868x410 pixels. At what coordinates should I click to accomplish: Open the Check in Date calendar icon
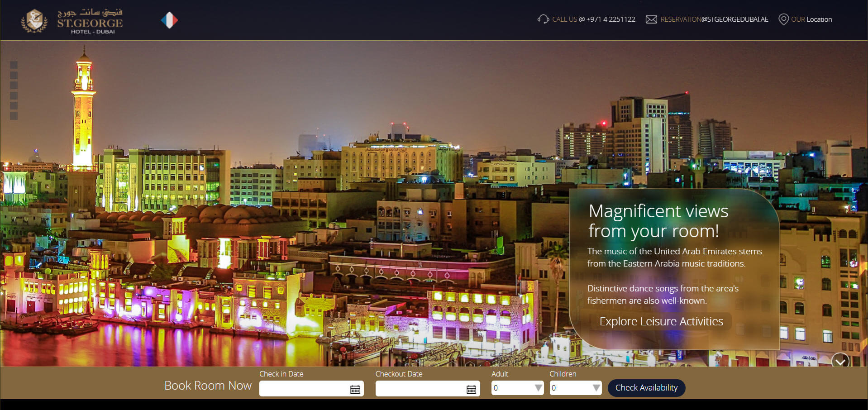pos(355,389)
